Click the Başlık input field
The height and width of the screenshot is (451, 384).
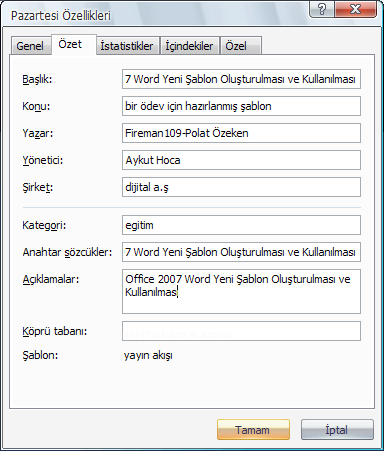[241, 79]
